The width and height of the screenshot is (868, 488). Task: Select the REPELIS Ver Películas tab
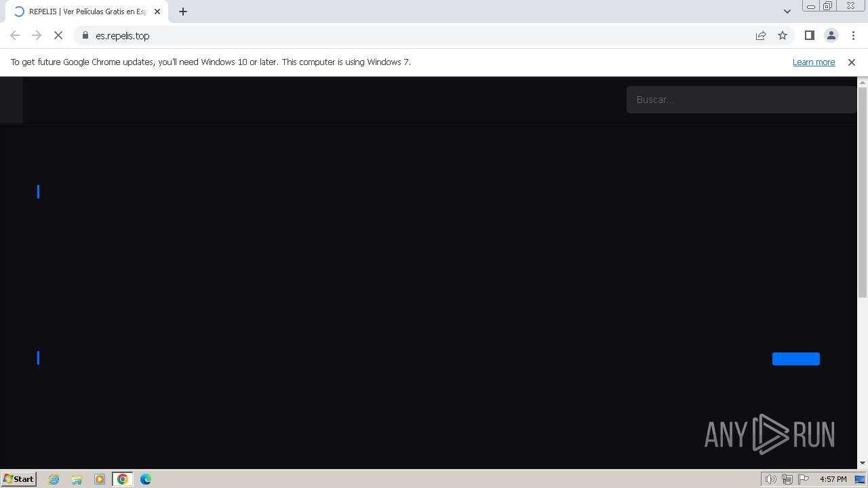87,12
